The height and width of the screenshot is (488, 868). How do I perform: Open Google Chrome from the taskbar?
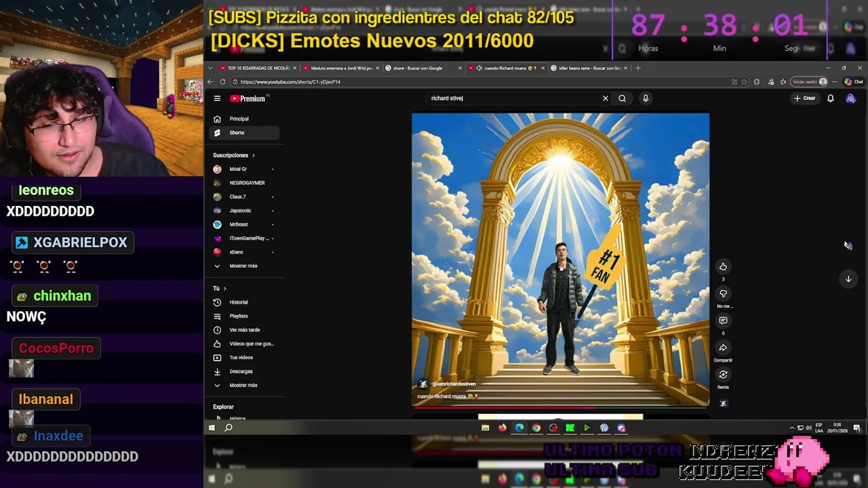pyautogui.click(x=536, y=428)
